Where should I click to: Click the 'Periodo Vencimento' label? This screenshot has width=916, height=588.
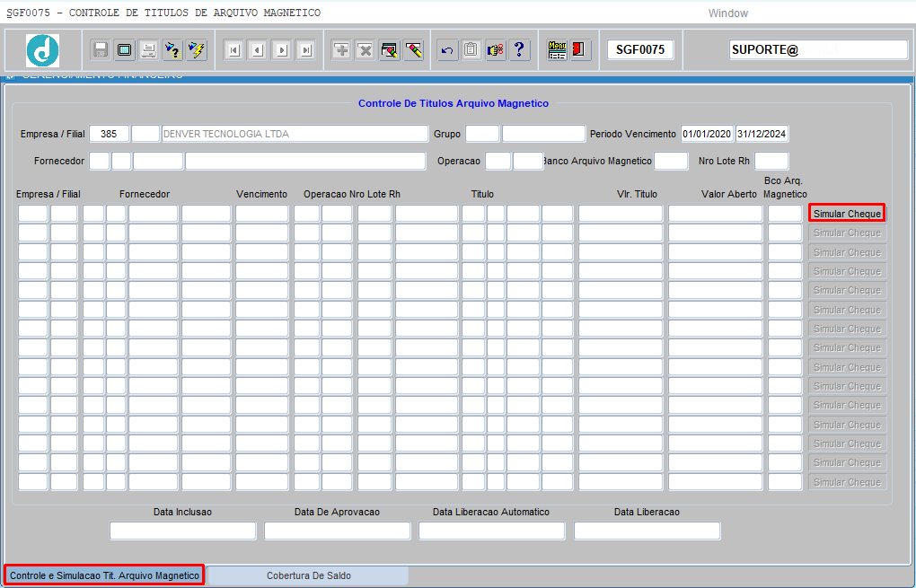tap(633, 134)
